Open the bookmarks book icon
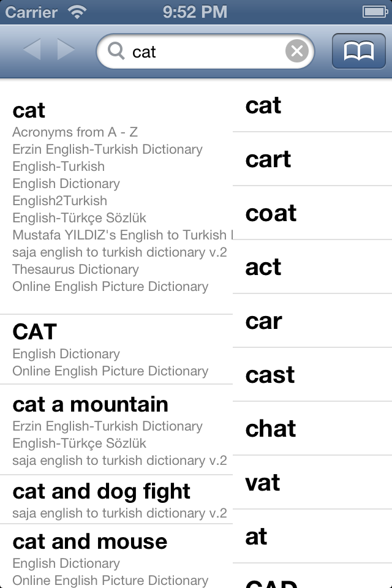This screenshot has width=392, height=588. coord(358,51)
